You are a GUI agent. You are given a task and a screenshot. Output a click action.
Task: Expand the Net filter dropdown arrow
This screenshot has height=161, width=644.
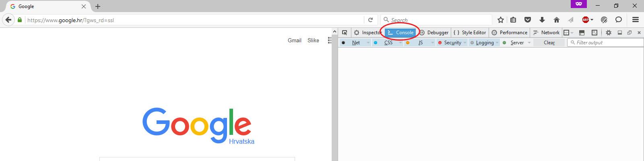click(368, 43)
